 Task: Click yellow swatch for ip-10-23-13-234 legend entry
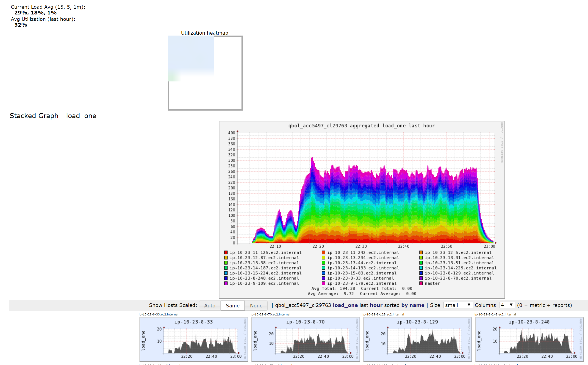323,258
